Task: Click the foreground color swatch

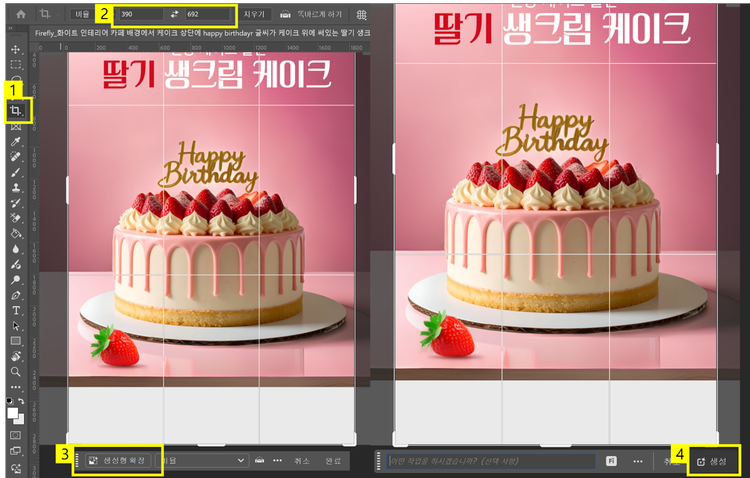Action: (x=12, y=413)
